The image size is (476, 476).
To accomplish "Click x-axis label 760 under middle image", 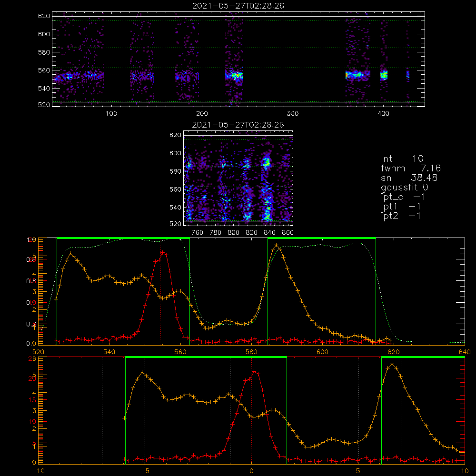I will tap(198, 233).
